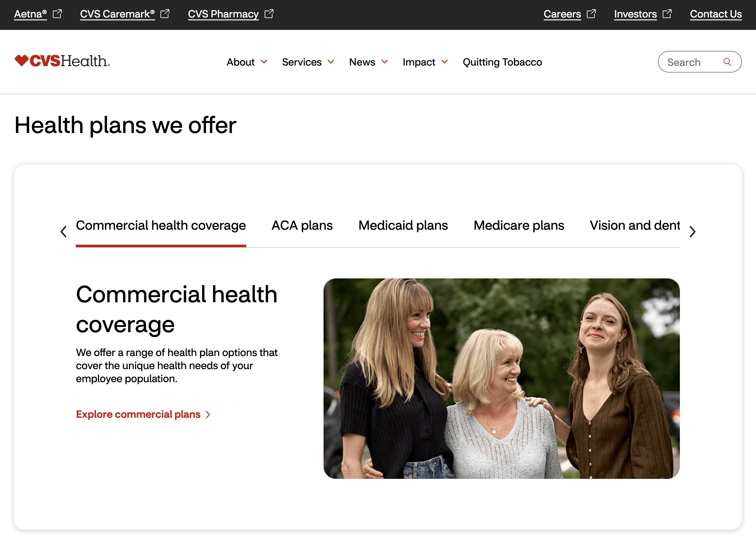Click the external-link icon beside Aetna

57,14
